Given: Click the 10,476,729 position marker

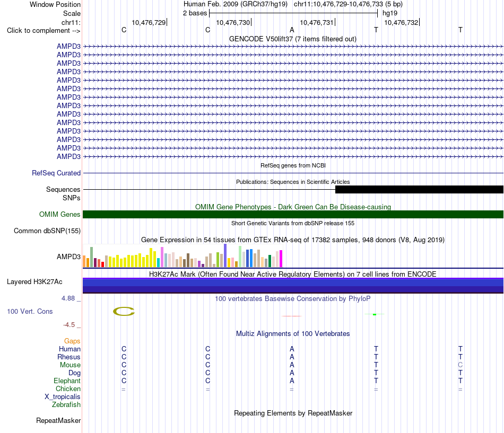Looking at the screenshot, I should 150,22.
